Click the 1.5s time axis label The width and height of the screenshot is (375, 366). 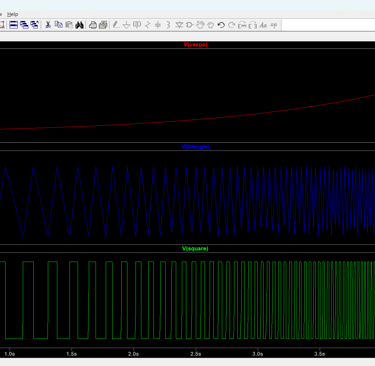(x=71, y=354)
